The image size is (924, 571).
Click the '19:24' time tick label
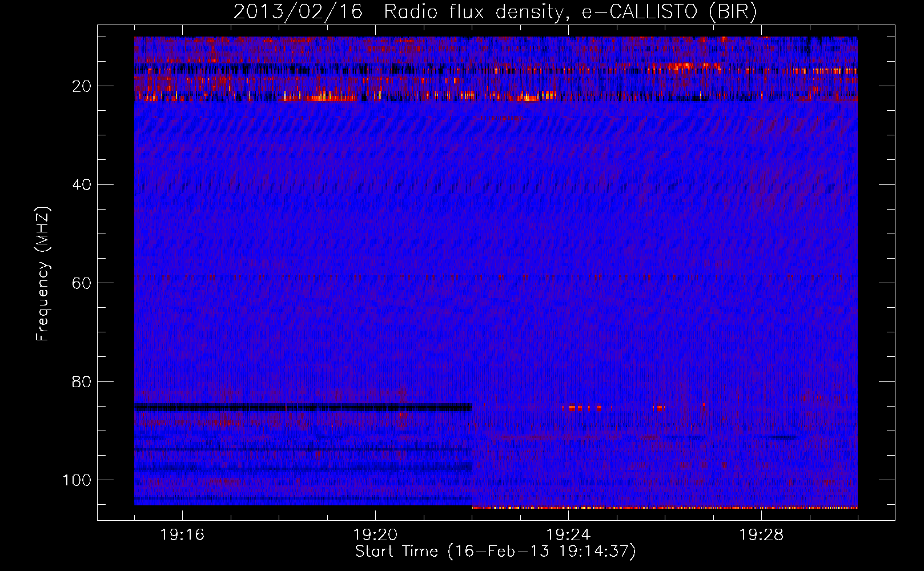click(x=568, y=535)
